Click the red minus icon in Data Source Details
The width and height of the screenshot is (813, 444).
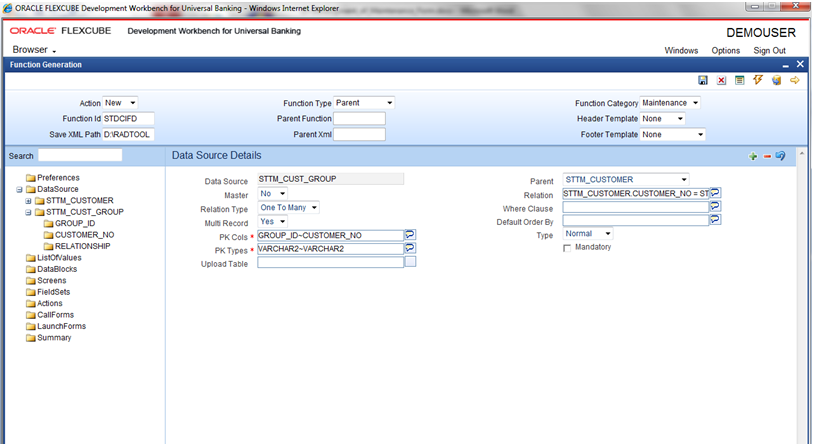(767, 156)
